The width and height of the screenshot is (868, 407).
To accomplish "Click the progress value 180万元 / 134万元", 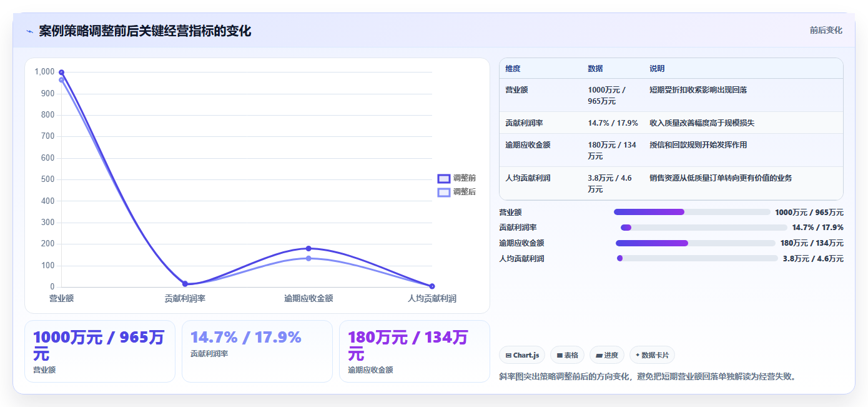I will tap(812, 243).
